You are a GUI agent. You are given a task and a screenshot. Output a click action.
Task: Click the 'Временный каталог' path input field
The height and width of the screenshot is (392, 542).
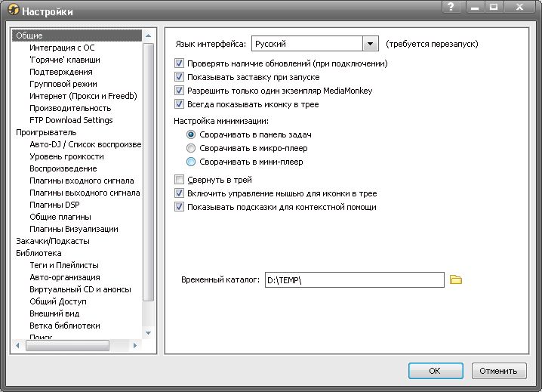point(353,280)
